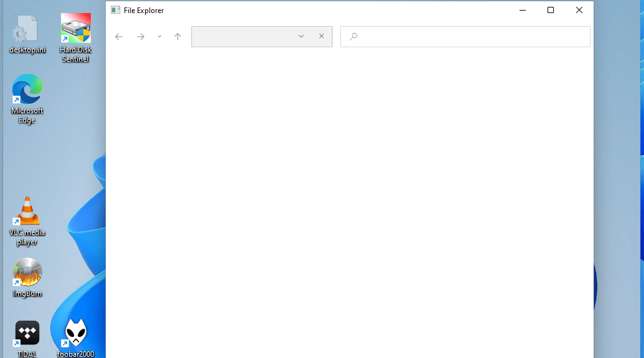644x358 pixels.
Task: Click inside the empty address bar
Action: coord(243,37)
